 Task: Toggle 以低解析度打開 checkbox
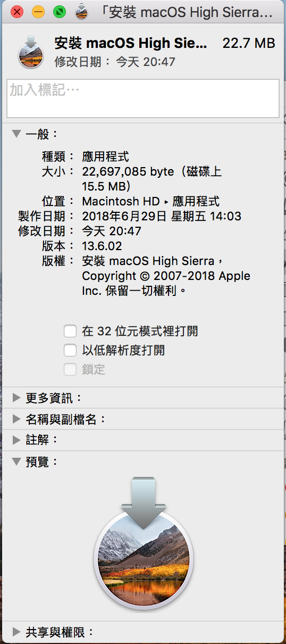pyautogui.click(x=70, y=350)
